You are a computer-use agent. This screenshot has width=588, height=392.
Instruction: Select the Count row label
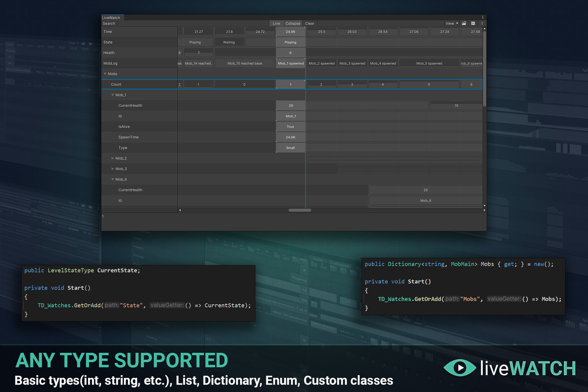pyautogui.click(x=116, y=84)
